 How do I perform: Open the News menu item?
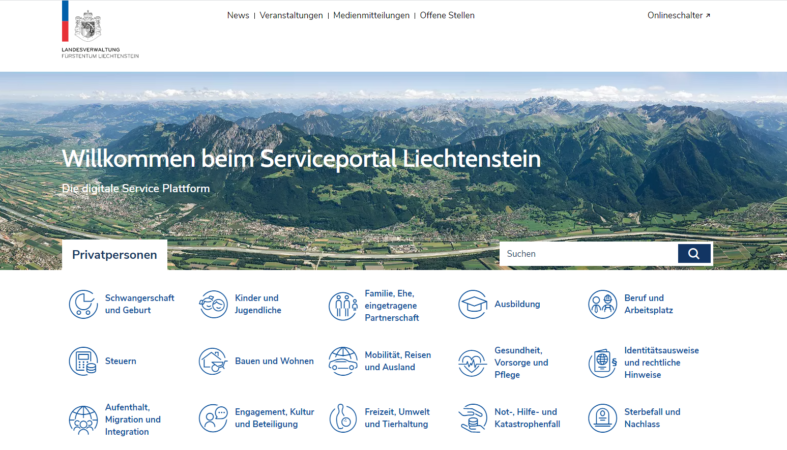tap(238, 16)
